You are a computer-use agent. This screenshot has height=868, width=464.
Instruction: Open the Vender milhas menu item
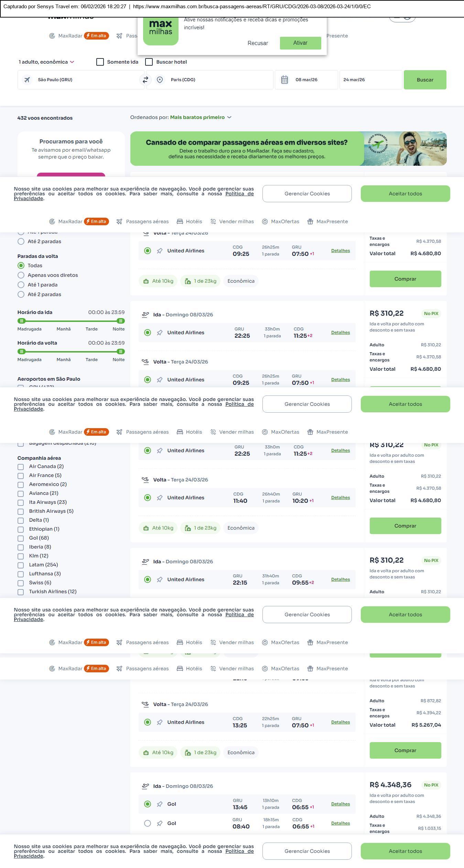pos(232,221)
